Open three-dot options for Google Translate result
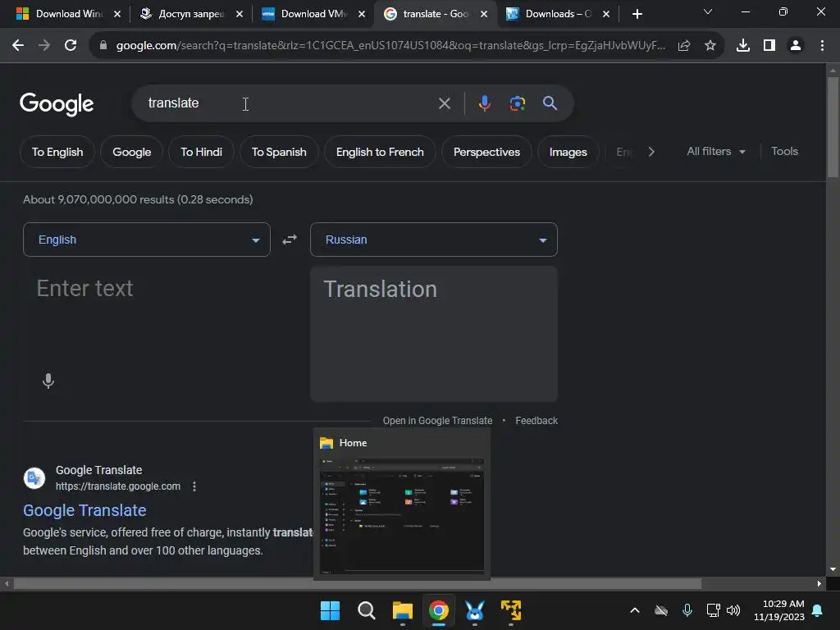The image size is (840, 630). [x=194, y=486]
